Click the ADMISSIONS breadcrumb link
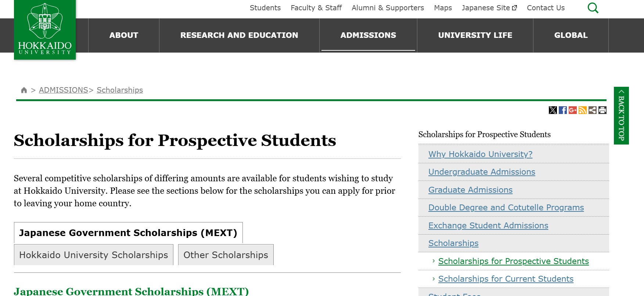 pos(63,90)
